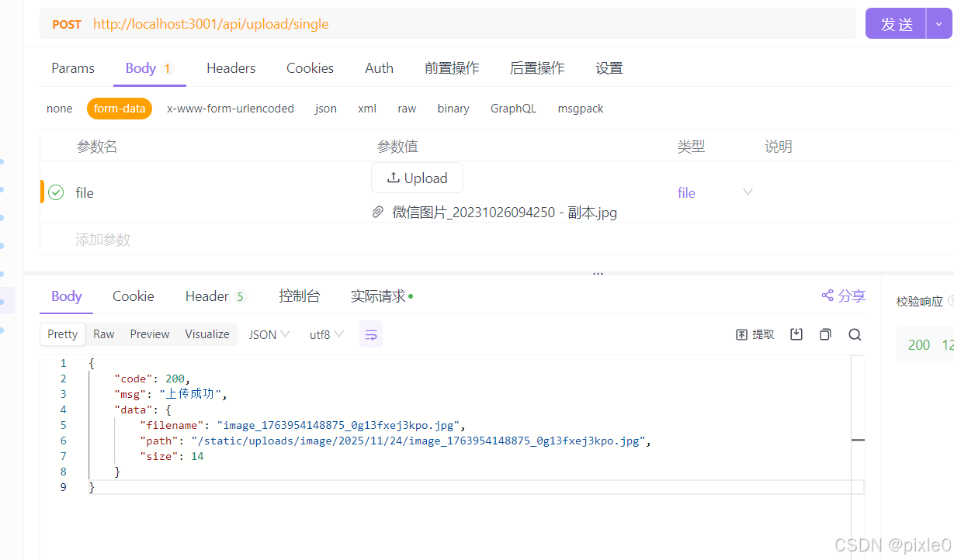Image resolution: width=954 pixels, height=560 pixels.
Task: Click the 上传成功 msg value
Action: (192, 394)
